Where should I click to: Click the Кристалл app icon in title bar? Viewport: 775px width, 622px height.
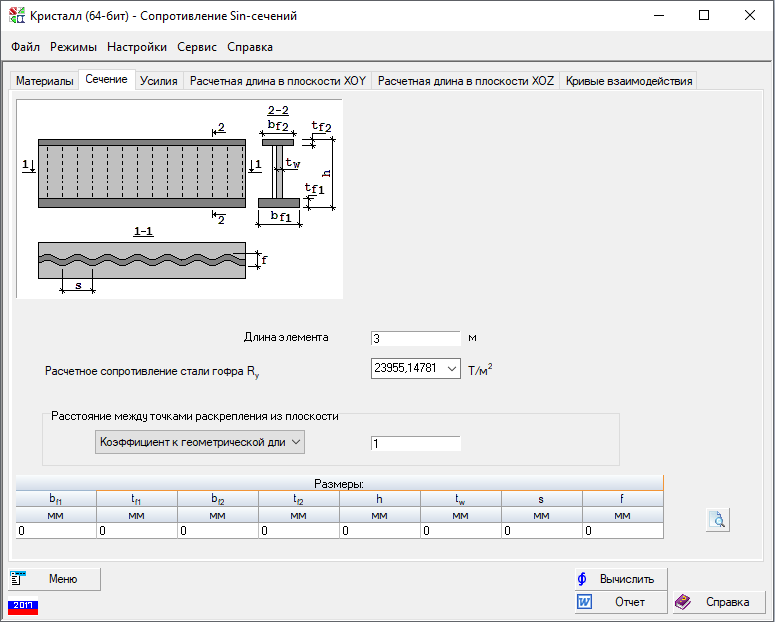(x=17, y=16)
